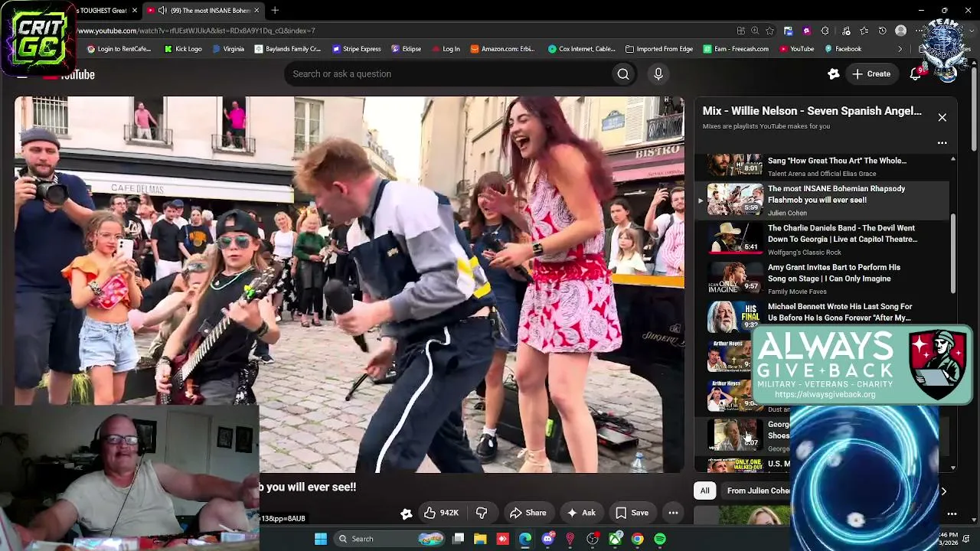Open Task View from taskbar
Image resolution: width=980 pixels, height=551 pixels.
[458, 539]
